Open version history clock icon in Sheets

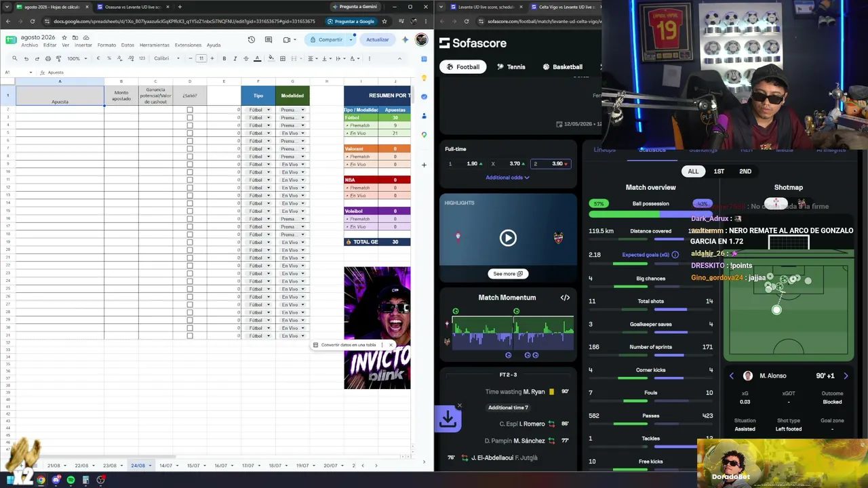click(251, 40)
